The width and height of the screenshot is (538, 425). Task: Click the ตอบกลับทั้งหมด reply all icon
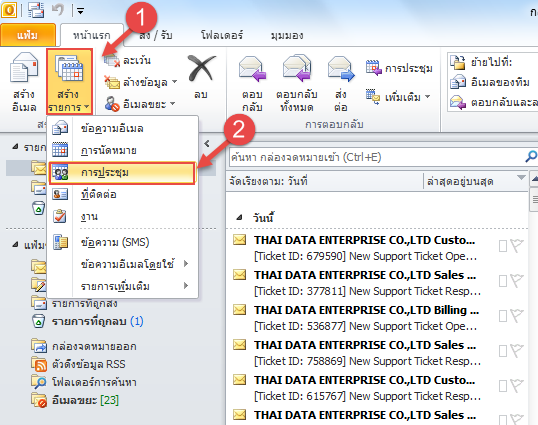[x=297, y=68]
